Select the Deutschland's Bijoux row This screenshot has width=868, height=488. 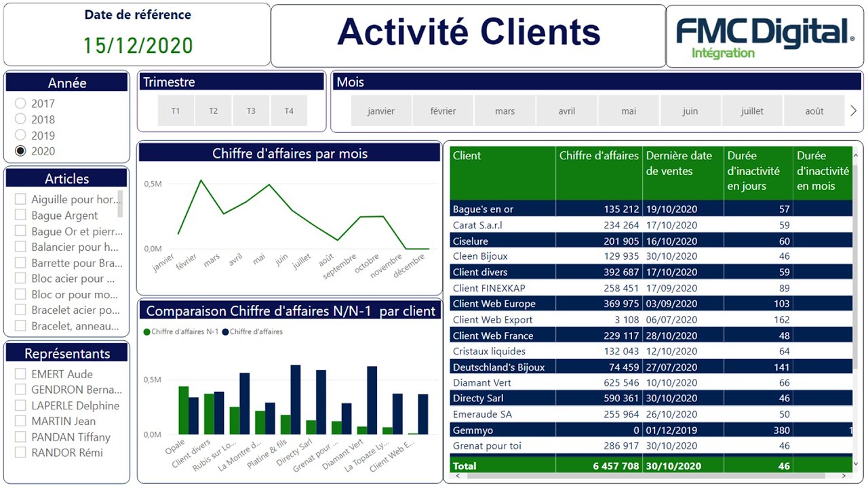click(651, 367)
